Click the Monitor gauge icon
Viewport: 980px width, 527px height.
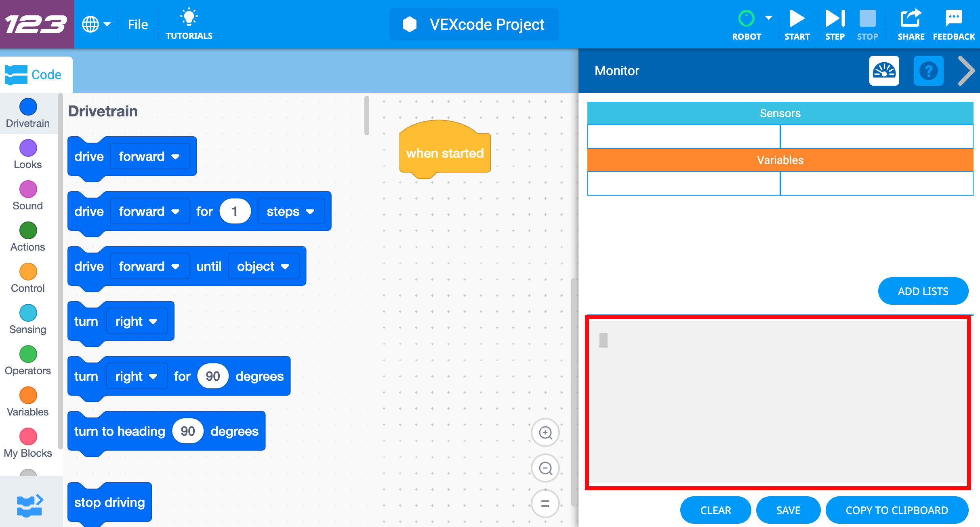pos(884,71)
